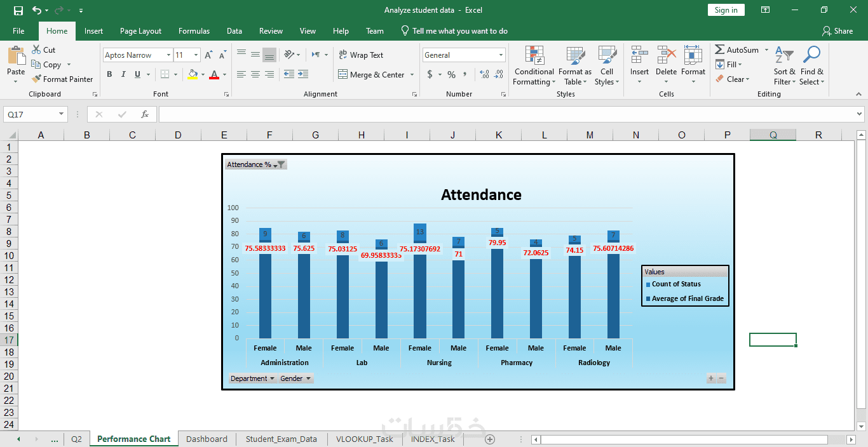
Task: Click the Share button
Action: [x=837, y=31]
